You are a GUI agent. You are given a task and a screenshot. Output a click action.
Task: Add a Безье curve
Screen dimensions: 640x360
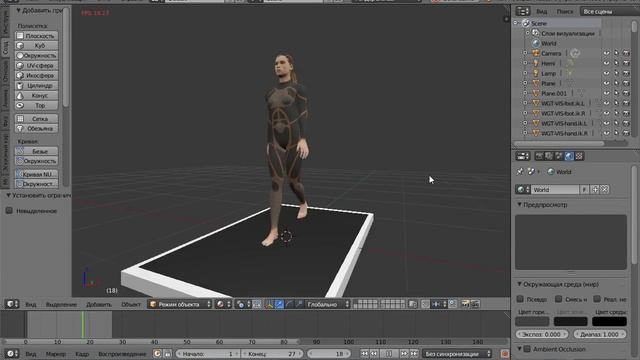tap(36, 151)
